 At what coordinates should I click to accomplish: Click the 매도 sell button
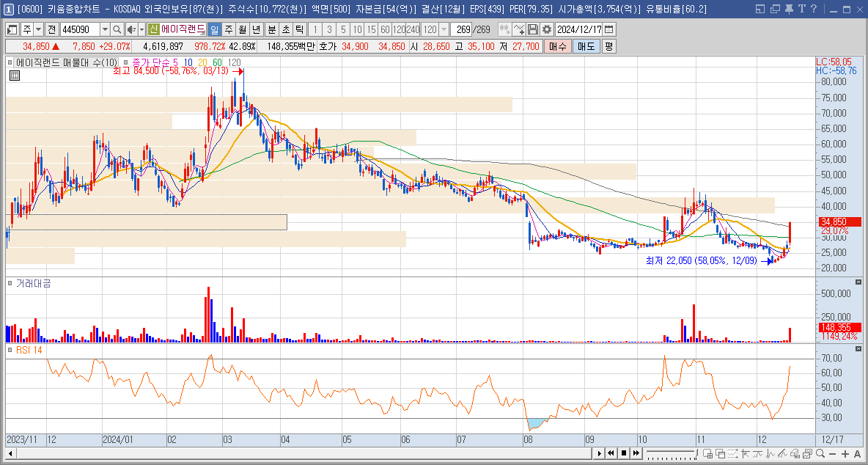pos(586,46)
